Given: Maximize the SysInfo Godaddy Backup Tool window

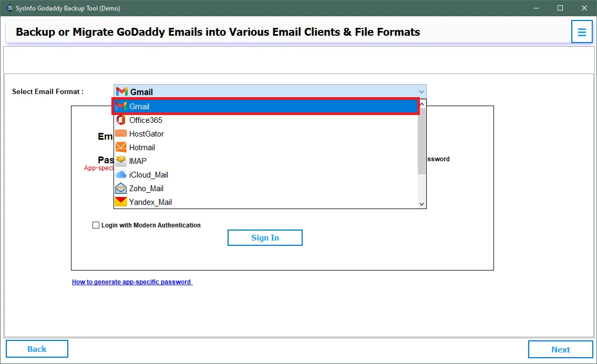Looking at the screenshot, I should (560, 8).
